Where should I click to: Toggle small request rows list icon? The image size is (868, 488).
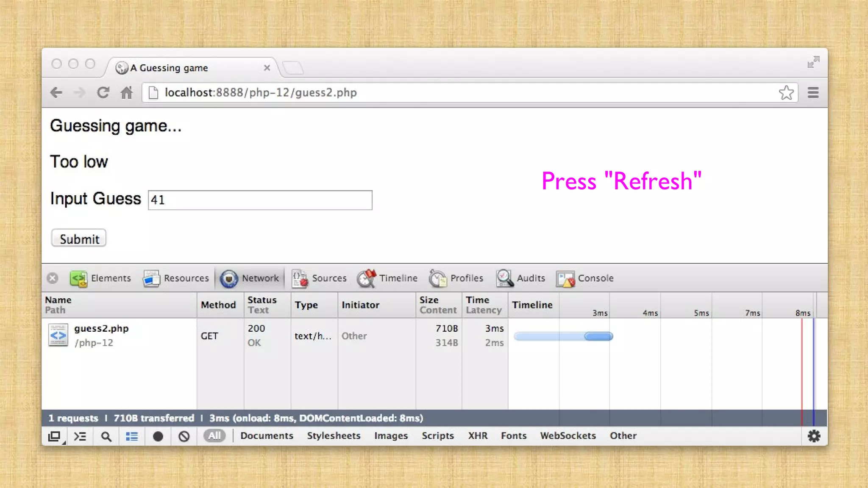pos(132,436)
